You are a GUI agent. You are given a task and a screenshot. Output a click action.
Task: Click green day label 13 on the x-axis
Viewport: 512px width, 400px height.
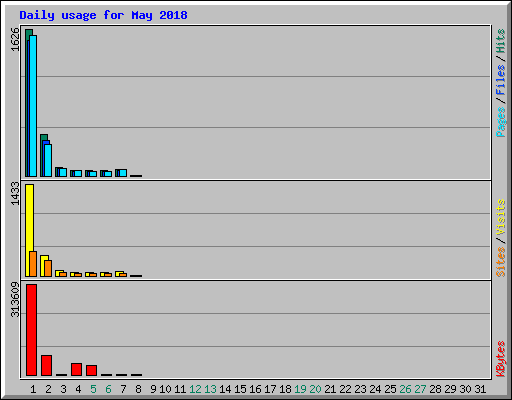(210, 389)
